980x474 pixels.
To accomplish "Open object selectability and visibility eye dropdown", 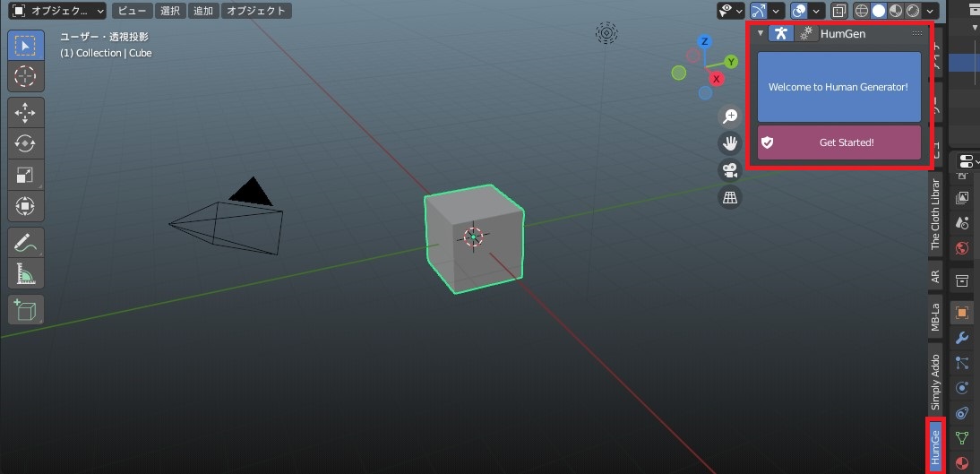I will tap(731, 11).
